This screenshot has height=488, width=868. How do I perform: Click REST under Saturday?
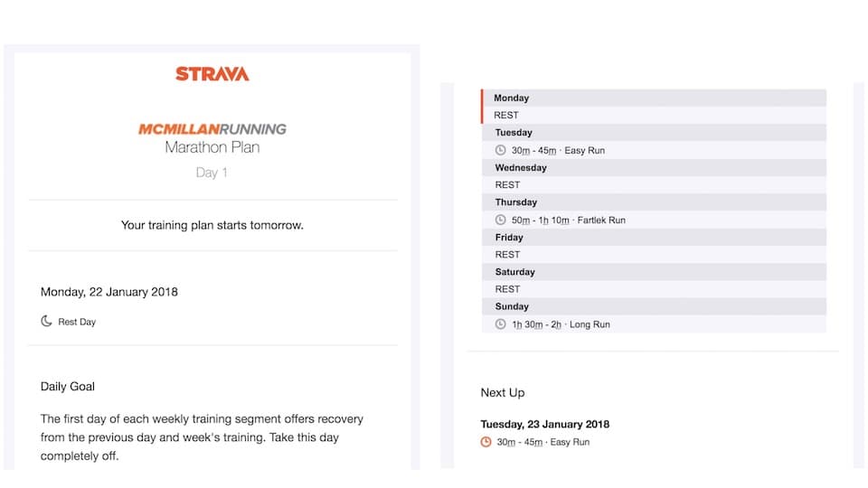[x=507, y=289]
